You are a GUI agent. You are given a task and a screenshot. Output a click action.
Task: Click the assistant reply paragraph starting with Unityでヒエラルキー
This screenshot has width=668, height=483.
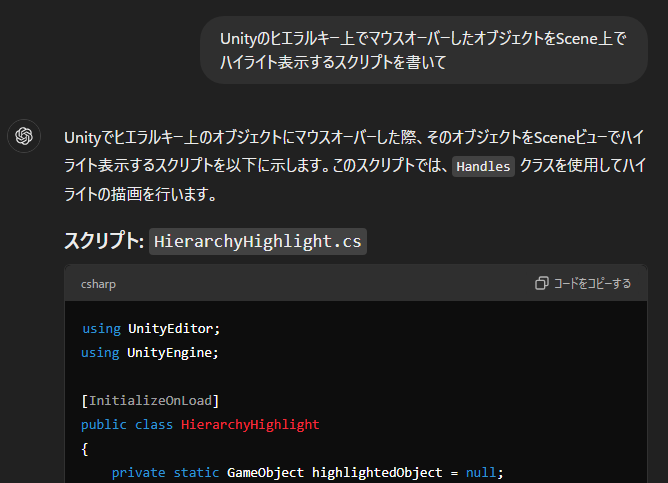pyautogui.click(x=354, y=166)
